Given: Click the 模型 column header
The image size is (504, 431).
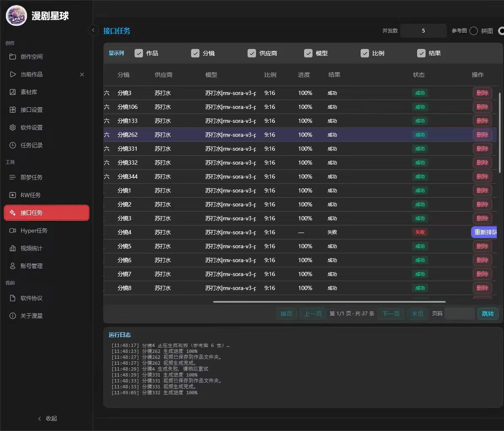Looking at the screenshot, I should click(x=211, y=75).
